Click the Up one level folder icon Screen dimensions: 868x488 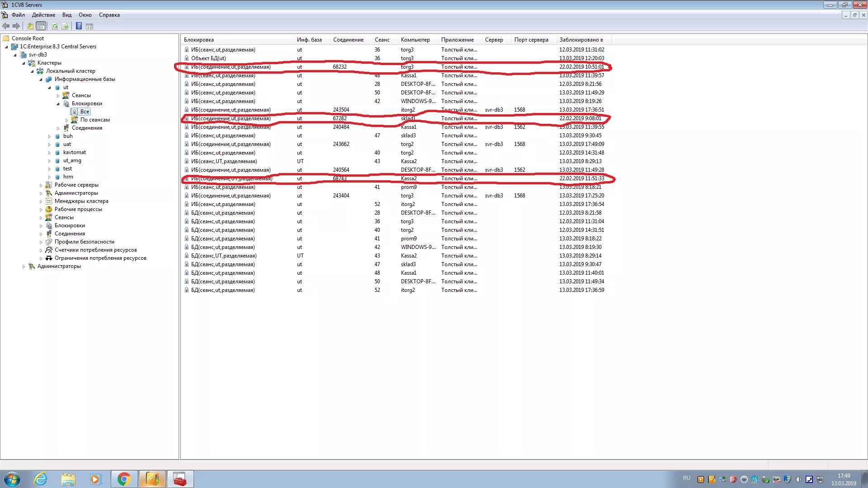click(30, 26)
